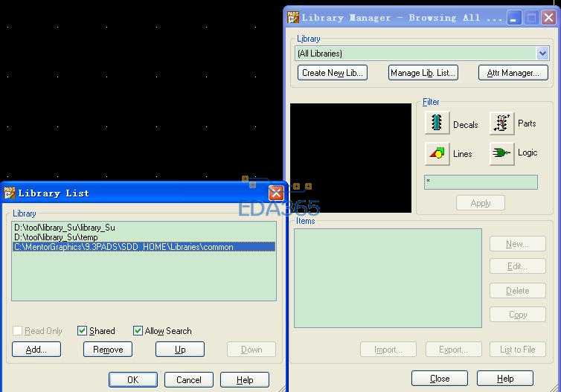Image resolution: width=561 pixels, height=392 pixels.
Task: Close the Library Manager window with X
Action: pos(548,17)
